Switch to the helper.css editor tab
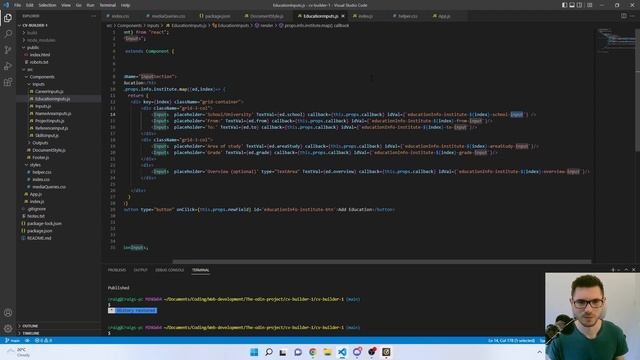Screen dimensions: 640x360 [x=408, y=16]
